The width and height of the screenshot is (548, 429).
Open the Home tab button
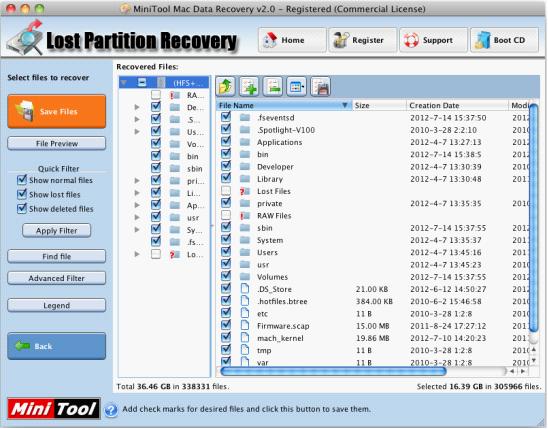[292, 40]
